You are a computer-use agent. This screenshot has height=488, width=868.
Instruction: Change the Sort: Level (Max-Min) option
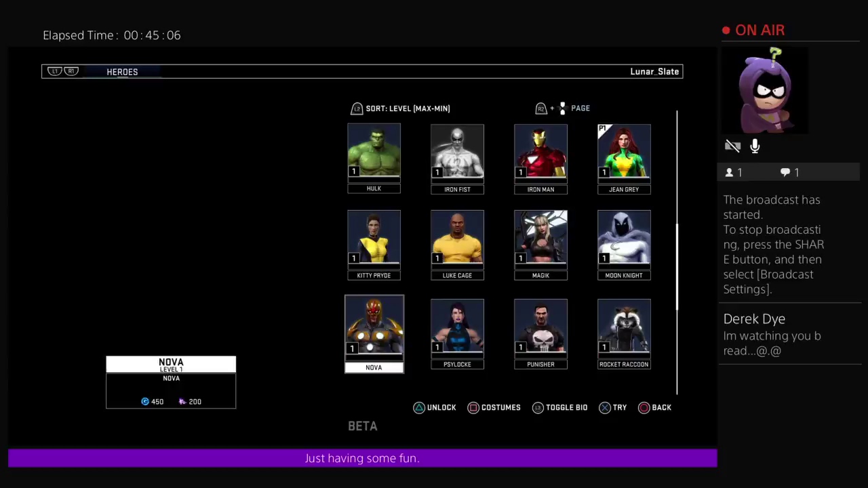coord(408,108)
